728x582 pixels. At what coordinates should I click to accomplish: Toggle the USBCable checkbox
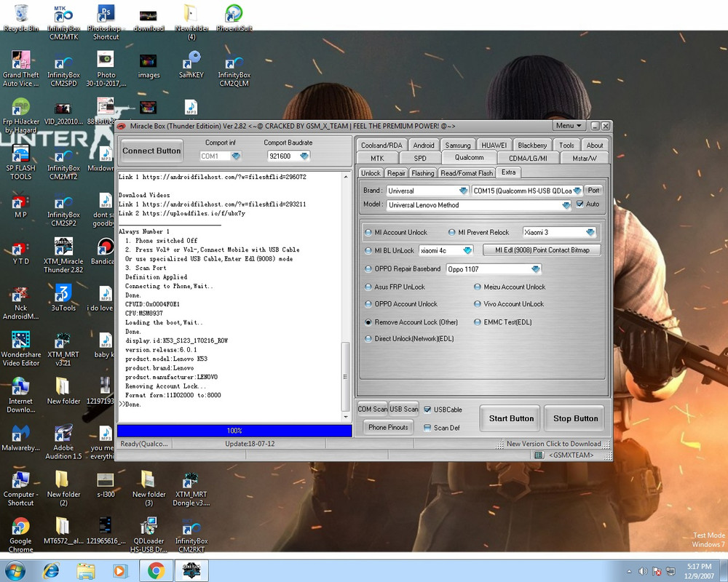pos(427,410)
